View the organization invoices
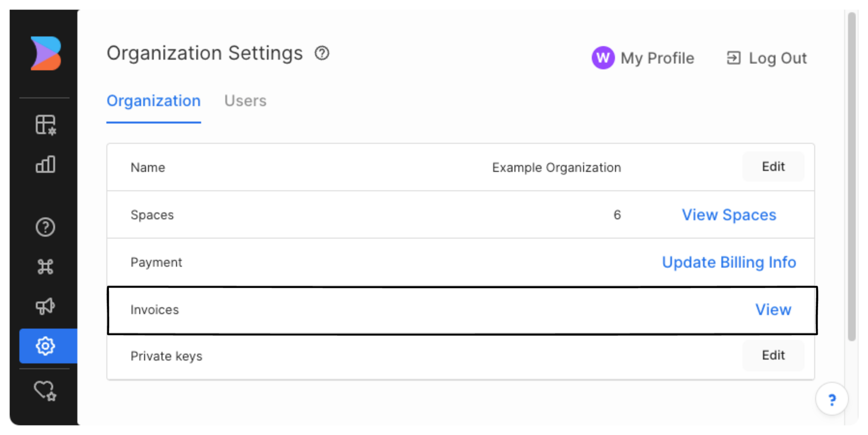868x435 pixels. tap(773, 310)
